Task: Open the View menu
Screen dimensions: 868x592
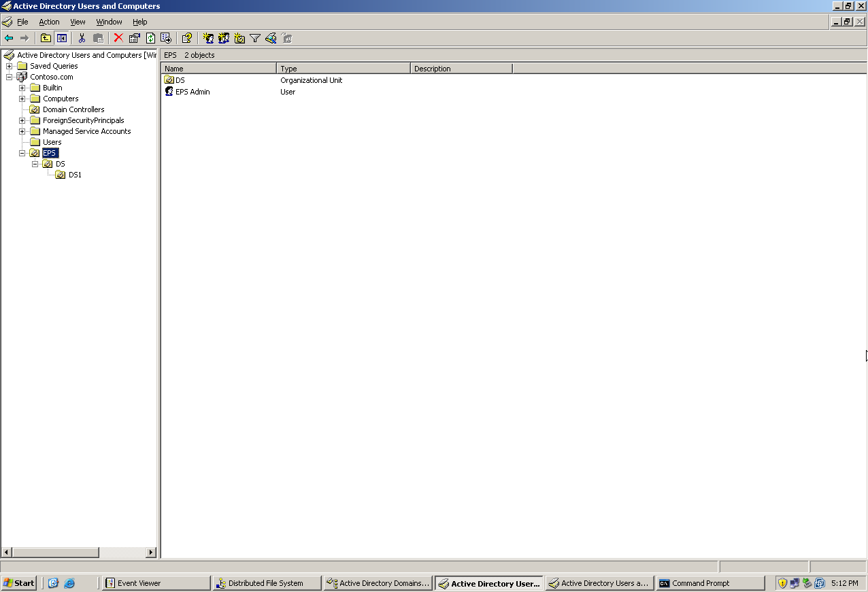Action: pyautogui.click(x=78, y=22)
